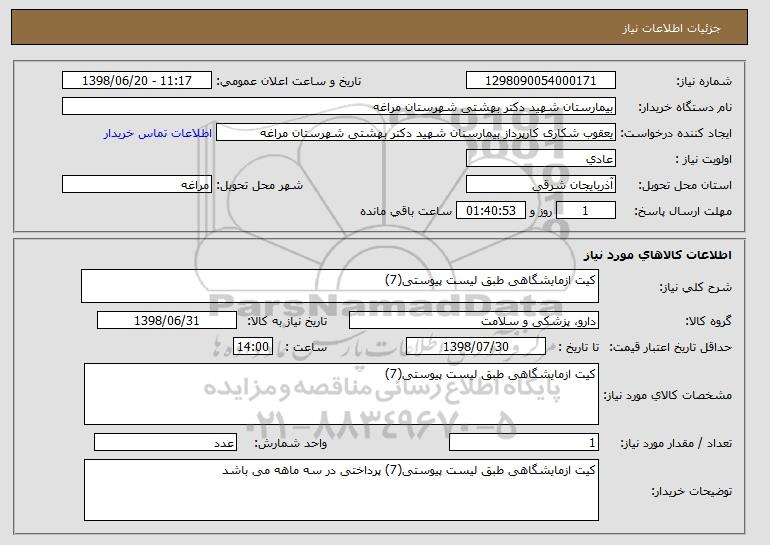Click the گروه کالا label

click(x=709, y=321)
